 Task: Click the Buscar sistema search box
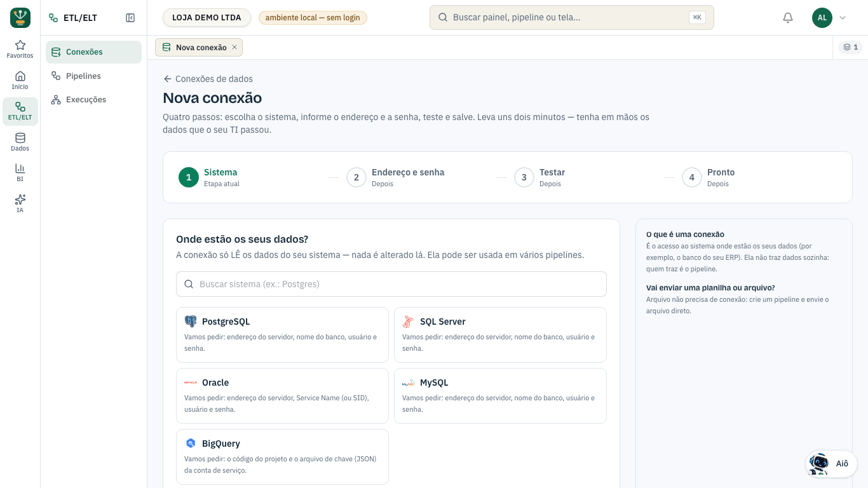[391, 284]
